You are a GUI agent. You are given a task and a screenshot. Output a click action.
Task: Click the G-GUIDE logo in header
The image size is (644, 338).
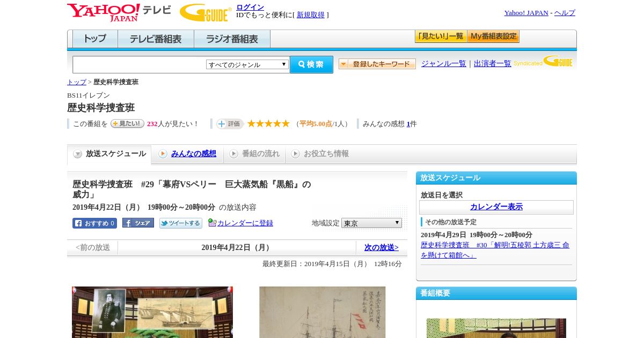(206, 12)
